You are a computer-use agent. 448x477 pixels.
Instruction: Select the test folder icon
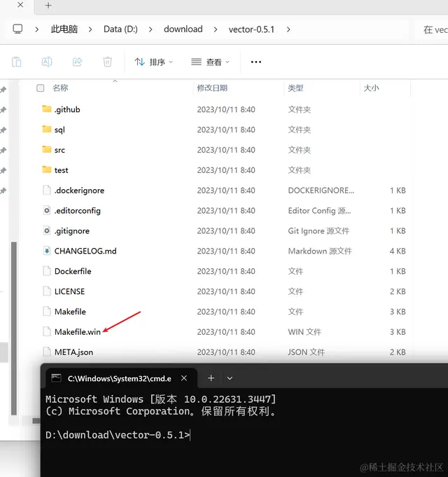pos(46,170)
